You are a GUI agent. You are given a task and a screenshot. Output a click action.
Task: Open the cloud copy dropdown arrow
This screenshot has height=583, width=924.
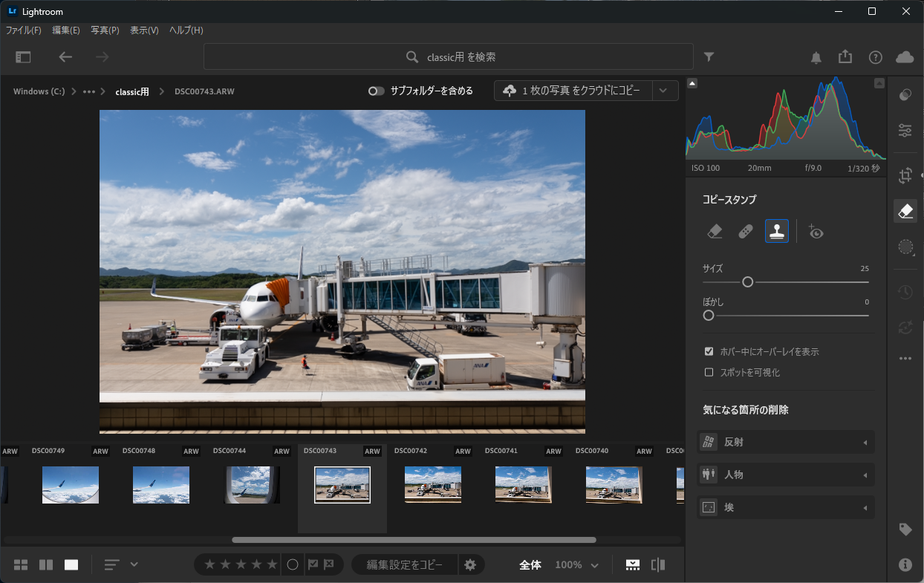(x=663, y=91)
